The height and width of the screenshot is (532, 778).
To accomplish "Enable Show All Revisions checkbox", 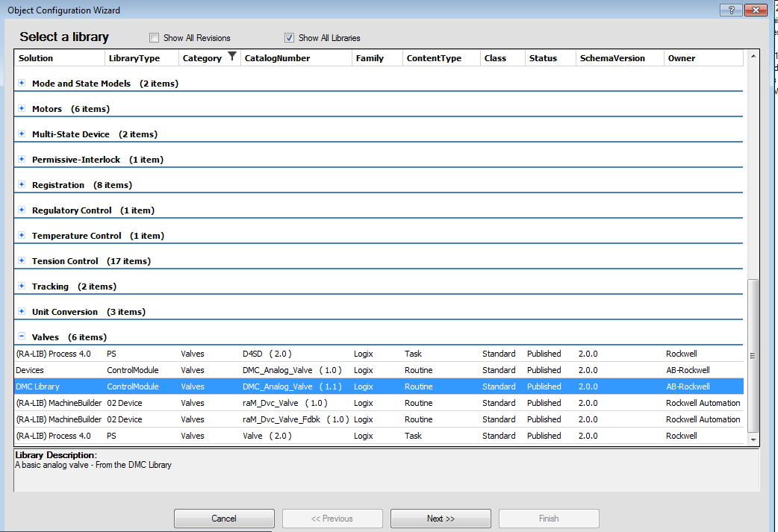I will point(155,38).
